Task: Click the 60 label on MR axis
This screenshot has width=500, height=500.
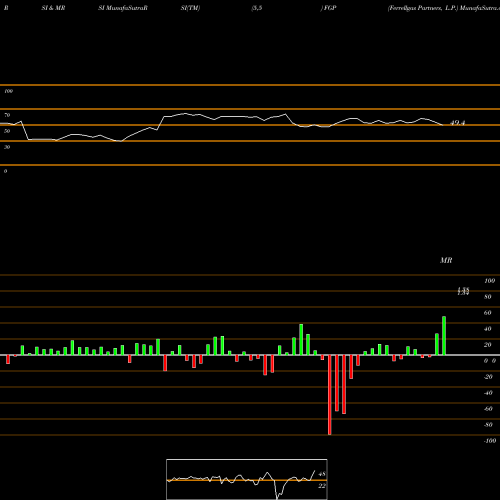Action: (x=488, y=313)
